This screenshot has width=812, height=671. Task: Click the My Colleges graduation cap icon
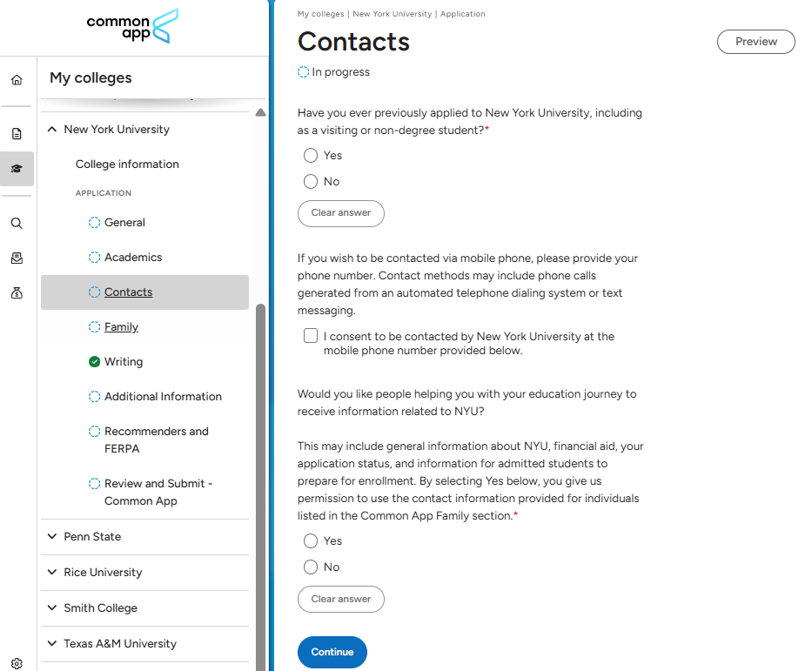17,169
